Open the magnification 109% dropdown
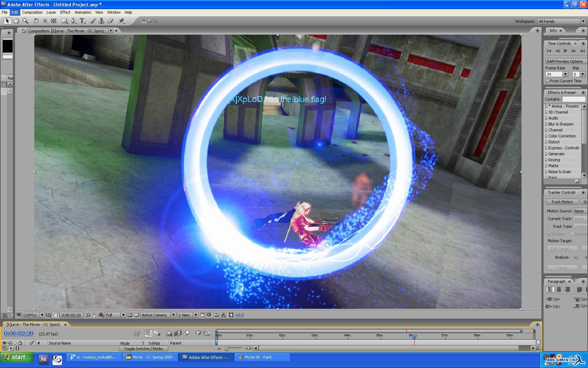This screenshot has height=368, width=588. tap(34, 315)
